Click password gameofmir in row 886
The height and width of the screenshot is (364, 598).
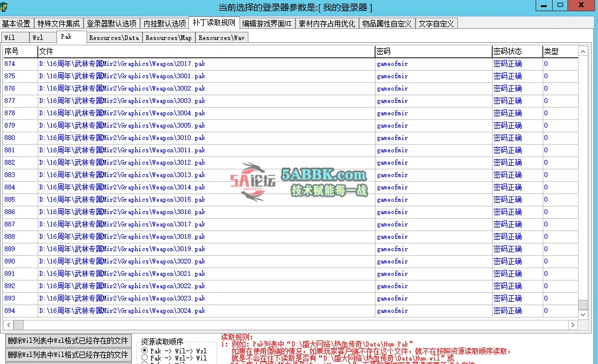point(393,212)
